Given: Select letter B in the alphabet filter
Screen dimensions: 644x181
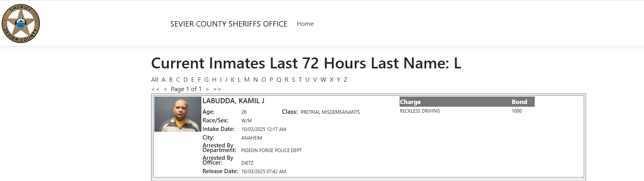Looking at the screenshot, I should pyautogui.click(x=171, y=80).
